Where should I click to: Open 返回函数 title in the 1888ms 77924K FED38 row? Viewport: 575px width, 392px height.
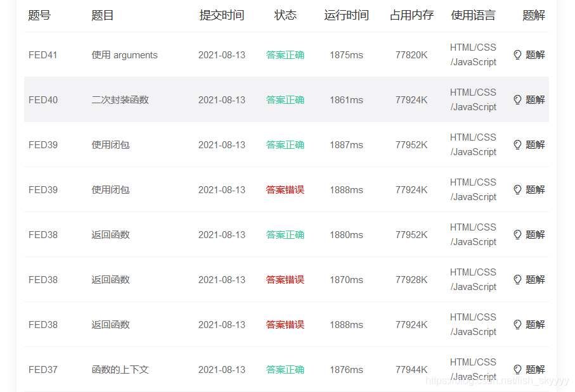(x=110, y=325)
